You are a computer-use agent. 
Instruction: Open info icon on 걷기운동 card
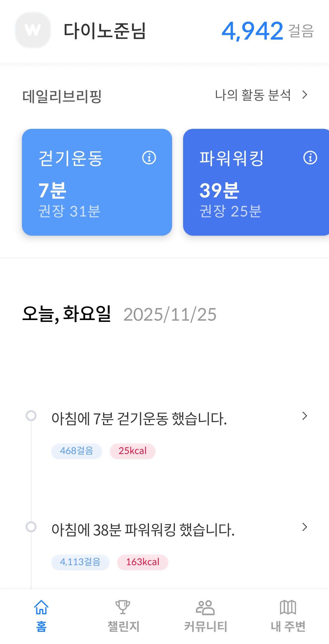149,158
